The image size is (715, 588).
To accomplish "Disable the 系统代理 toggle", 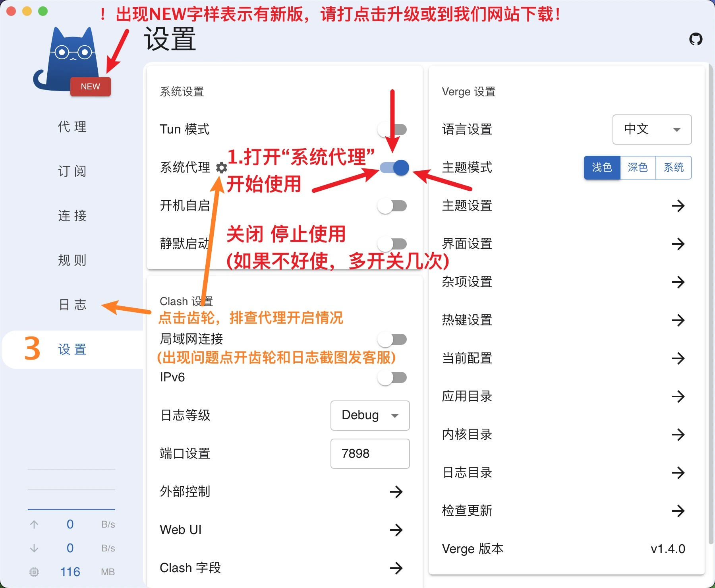I will 393,168.
